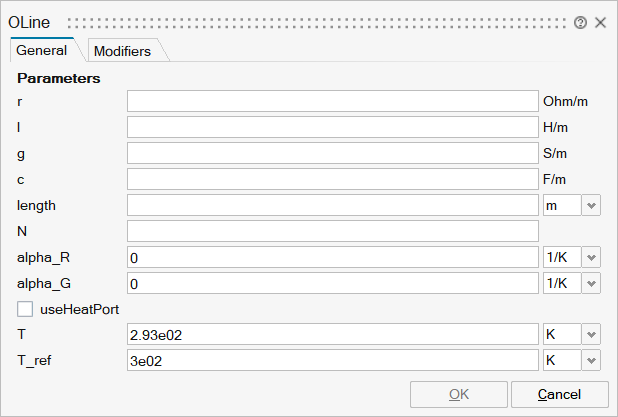Click the T temperature value field

333,334
